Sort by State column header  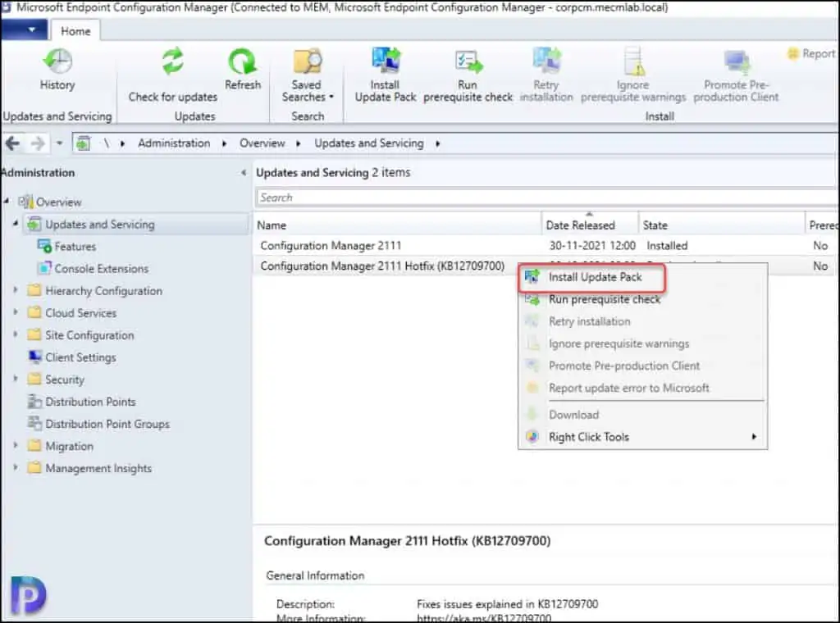point(722,225)
